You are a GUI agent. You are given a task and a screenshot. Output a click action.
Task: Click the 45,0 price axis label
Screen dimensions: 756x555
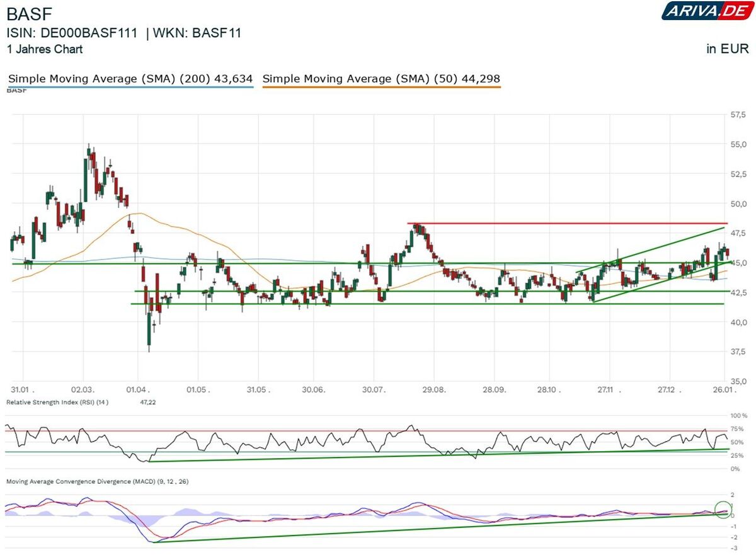tap(738, 263)
